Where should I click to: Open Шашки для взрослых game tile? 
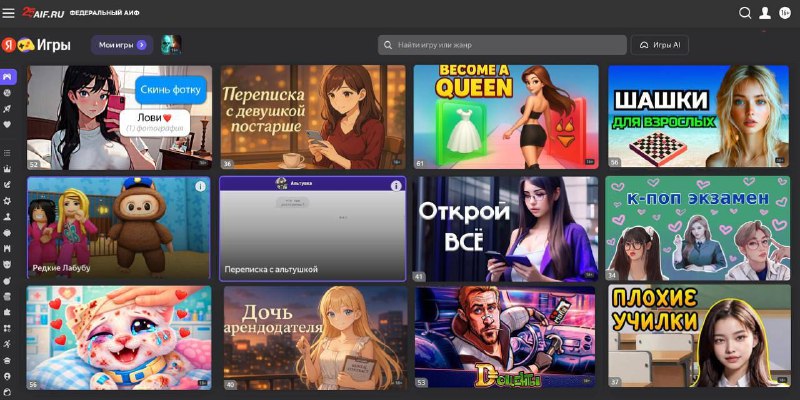coord(698,116)
